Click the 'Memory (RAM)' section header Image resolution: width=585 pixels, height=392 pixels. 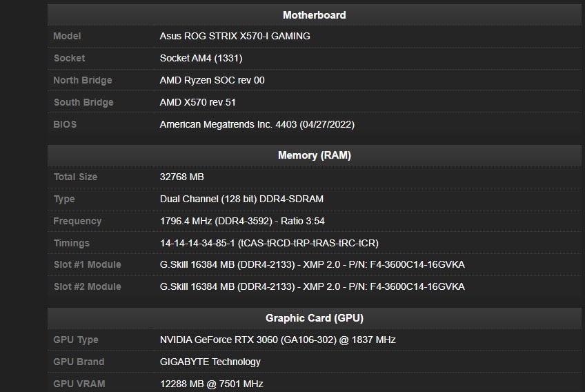point(314,155)
